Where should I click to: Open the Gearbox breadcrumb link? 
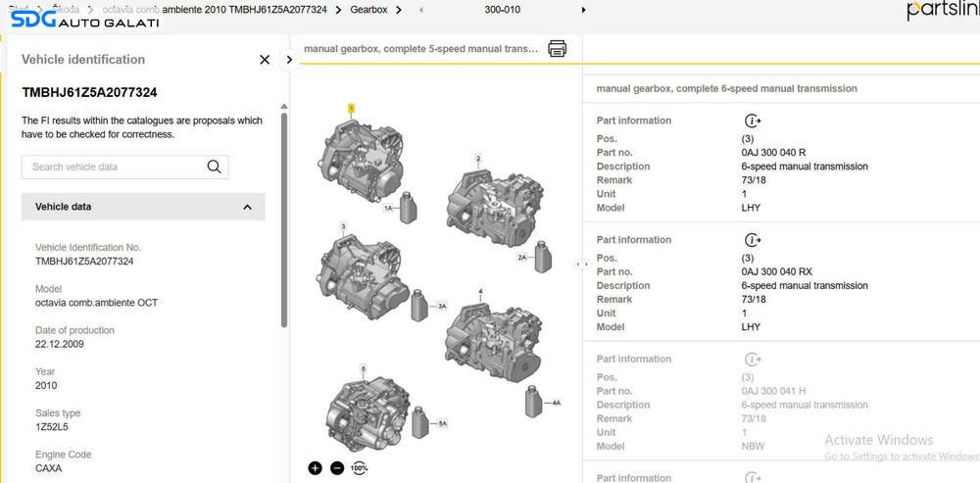(x=368, y=10)
